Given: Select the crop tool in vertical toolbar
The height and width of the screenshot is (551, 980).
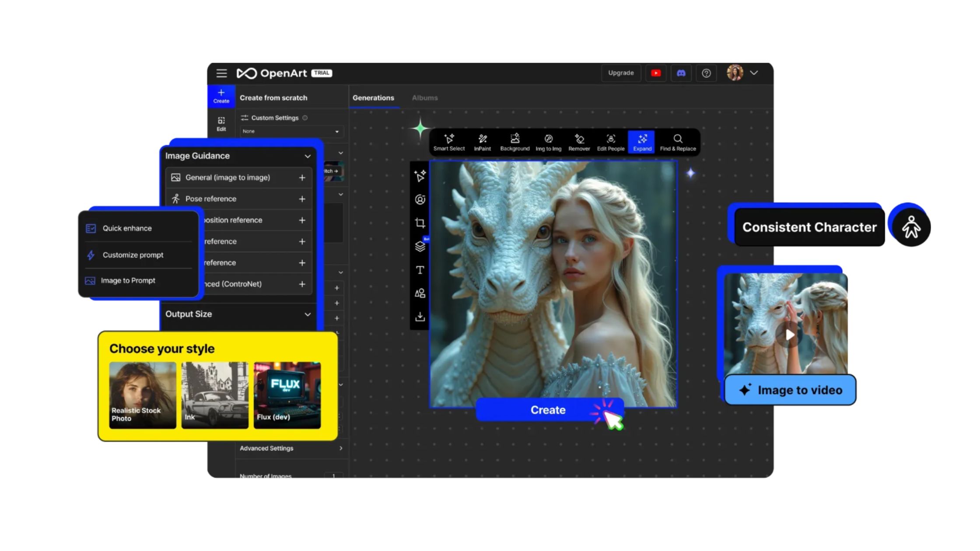Looking at the screenshot, I should 420,223.
